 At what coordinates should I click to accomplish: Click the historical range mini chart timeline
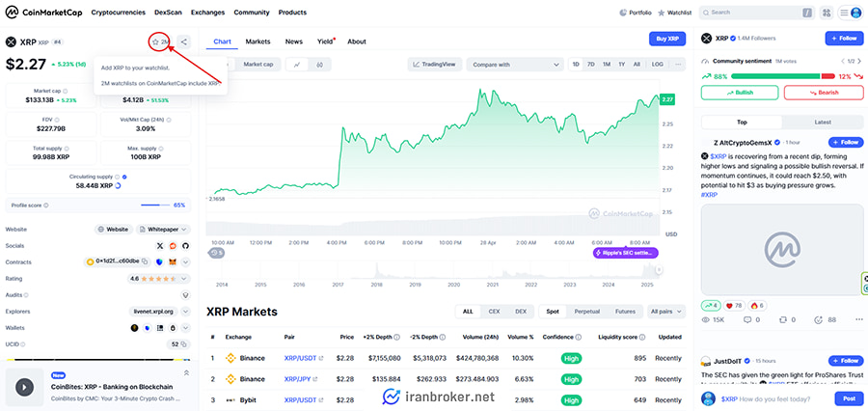[x=434, y=270]
